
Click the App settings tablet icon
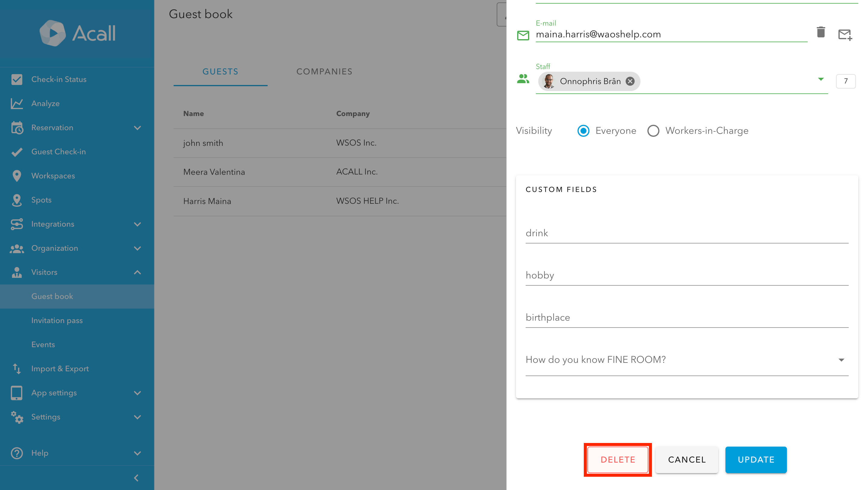point(17,393)
